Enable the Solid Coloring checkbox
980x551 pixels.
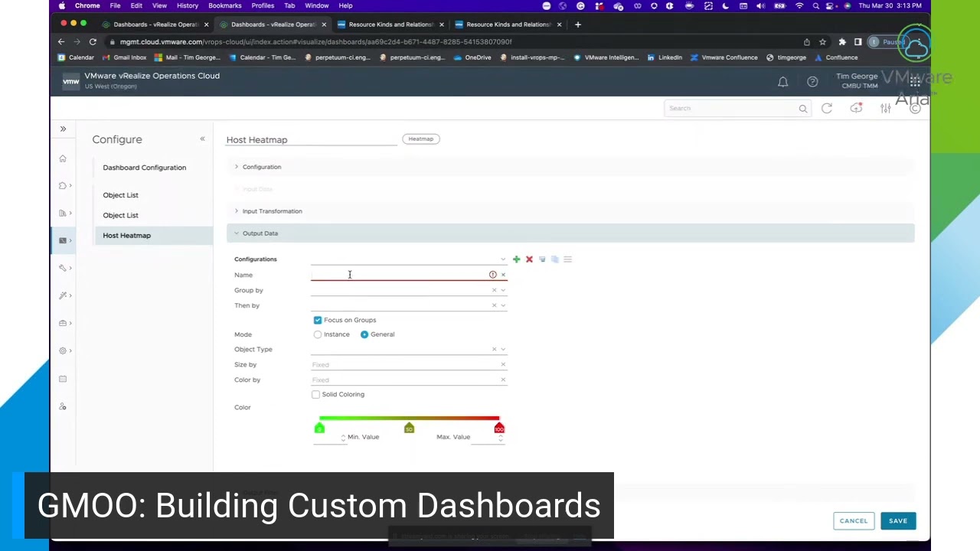tap(315, 394)
